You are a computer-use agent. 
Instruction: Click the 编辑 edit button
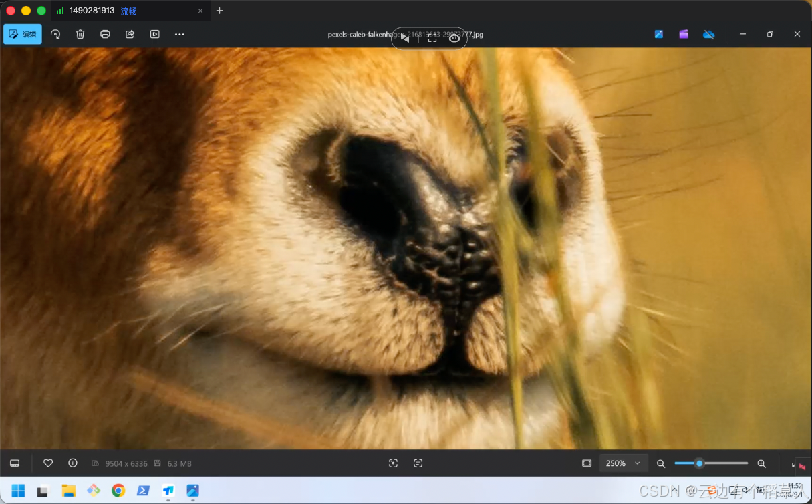point(23,34)
